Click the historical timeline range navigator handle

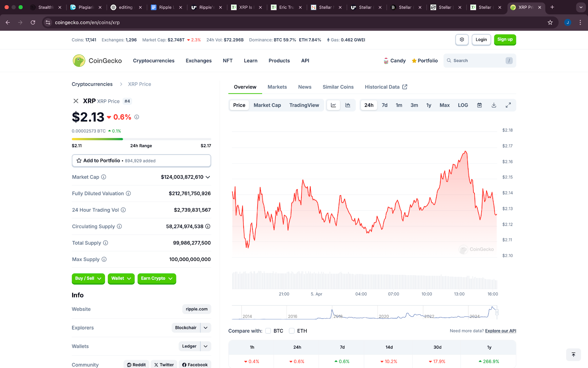tap(497, 312)
